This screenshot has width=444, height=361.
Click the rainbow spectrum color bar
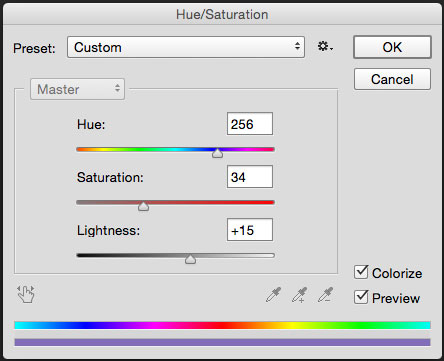click(x=222, y=325)
